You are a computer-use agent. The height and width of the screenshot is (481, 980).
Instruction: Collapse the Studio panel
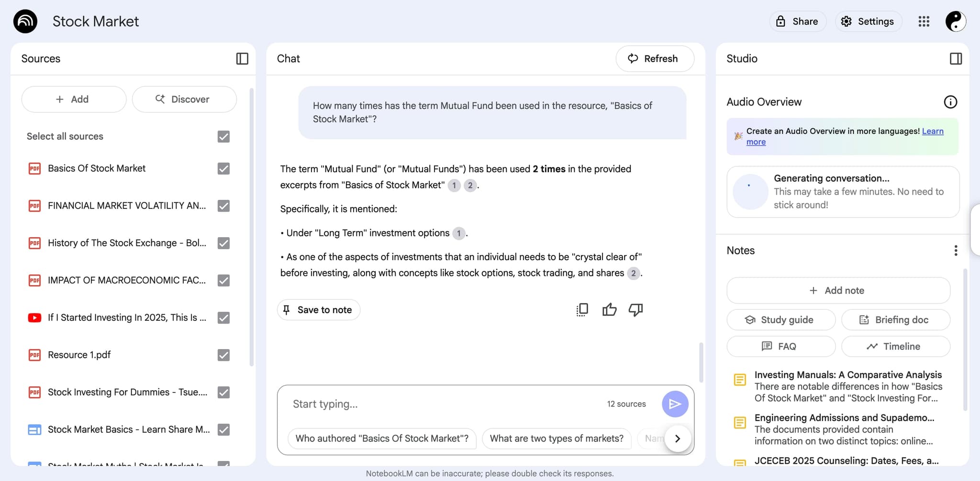956,59
